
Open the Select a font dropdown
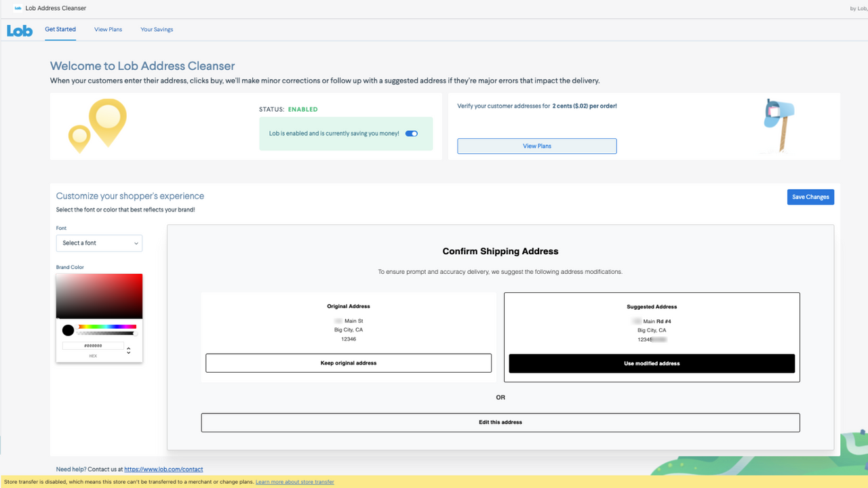pos(99,243)
